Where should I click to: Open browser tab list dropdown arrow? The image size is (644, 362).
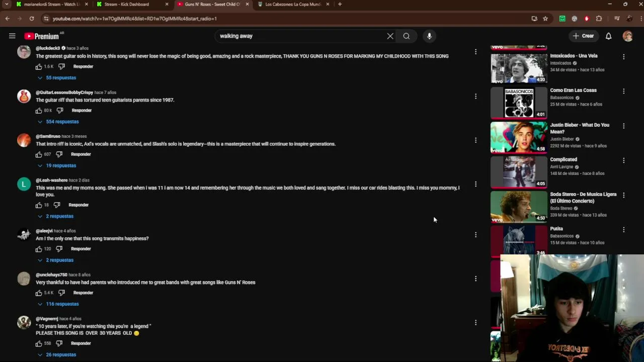(7, 4)
